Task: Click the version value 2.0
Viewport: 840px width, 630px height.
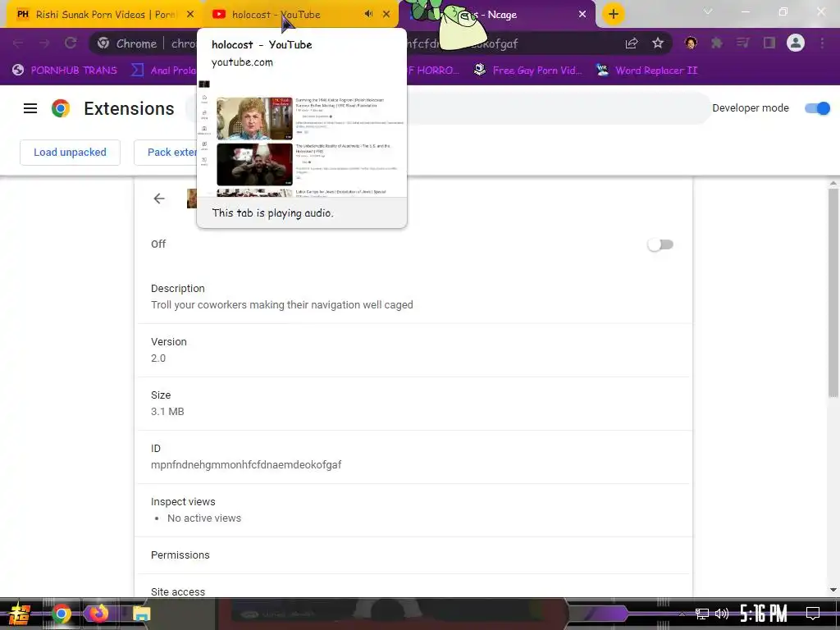Action: [158, 358]
